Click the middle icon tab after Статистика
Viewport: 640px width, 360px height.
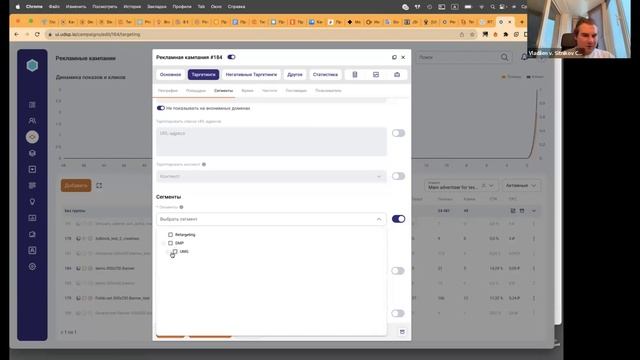[376, 75]
